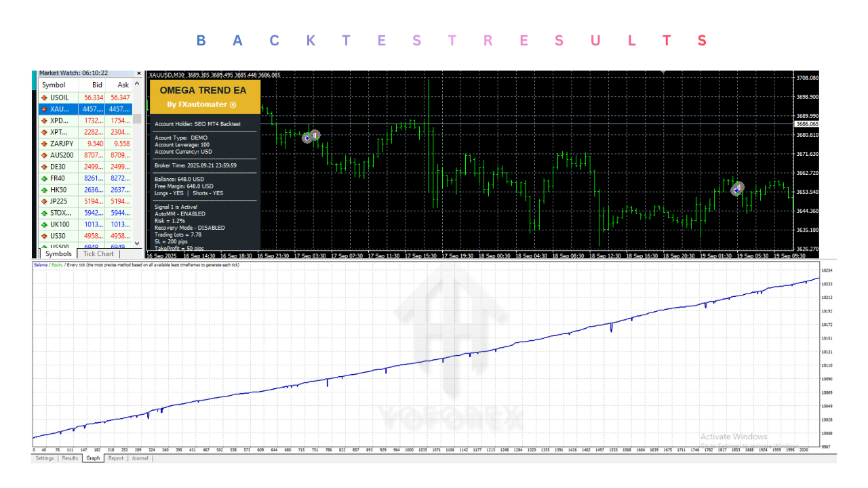Switch to the Results tab

pyautogui.click(x=69, y=458)
